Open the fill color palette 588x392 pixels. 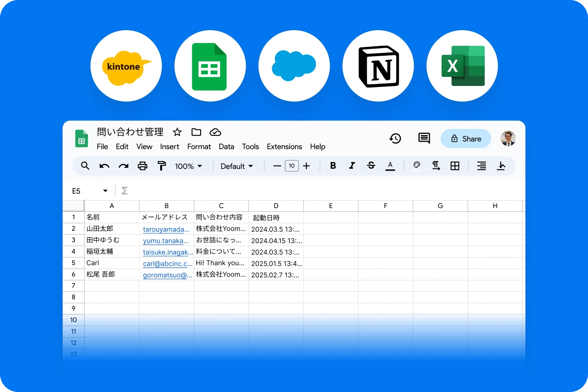[416, 166]
